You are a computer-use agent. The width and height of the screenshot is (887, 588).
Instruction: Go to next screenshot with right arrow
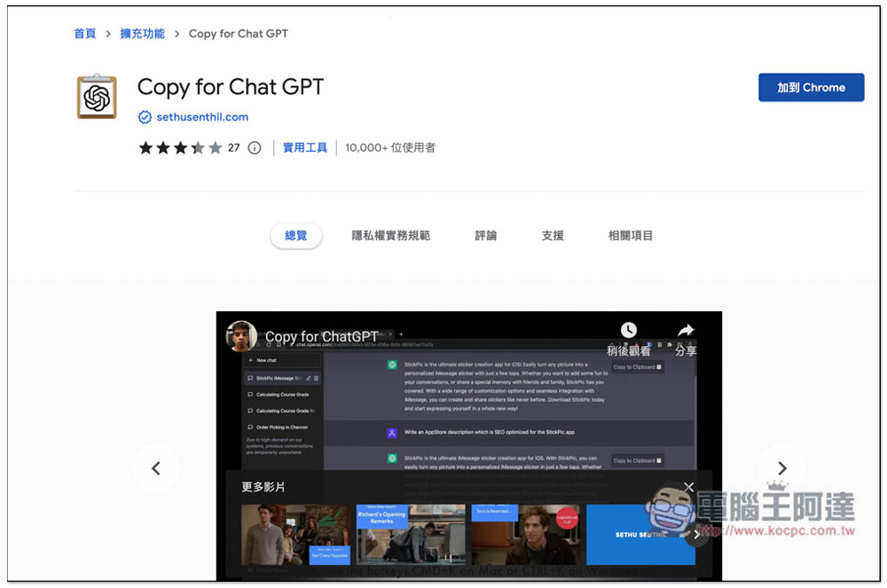pyautogui.click(x=782, y=468)
